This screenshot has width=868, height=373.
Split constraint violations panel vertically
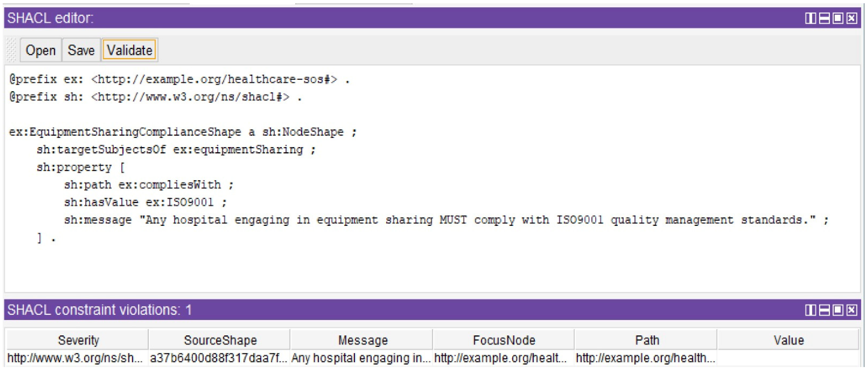pyautogui.click(x=810, y=310)
